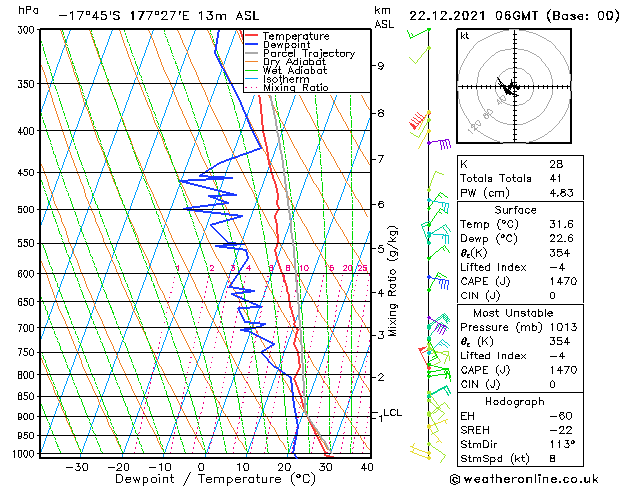Click the red Temperature legend line

point(251,36)
